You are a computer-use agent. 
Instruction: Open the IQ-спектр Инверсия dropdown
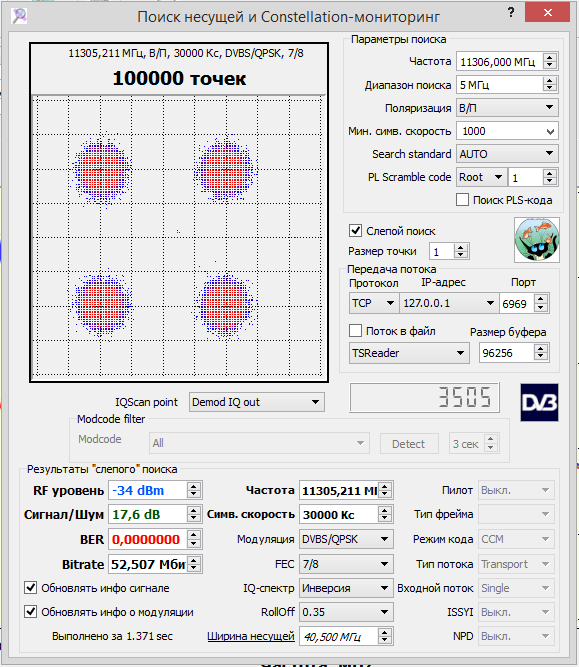click(346, 588)
